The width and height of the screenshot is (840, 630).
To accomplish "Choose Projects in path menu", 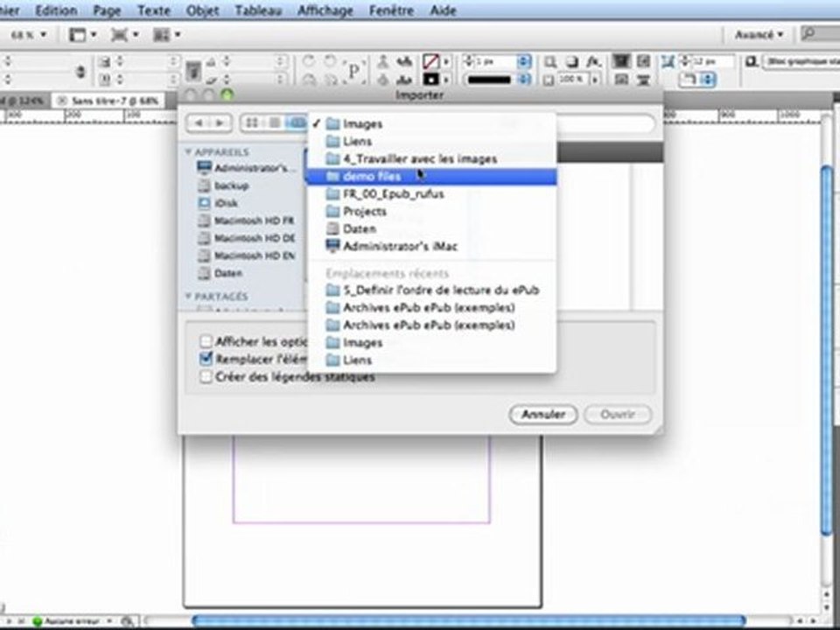I will pos(431,211).
